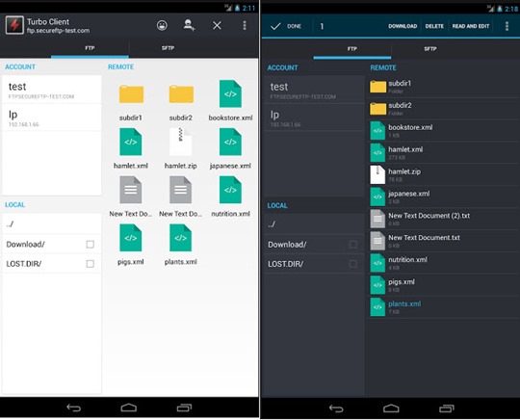
Task: Open overflow menu in selection action bar
Action: click(x=507, y=26)
